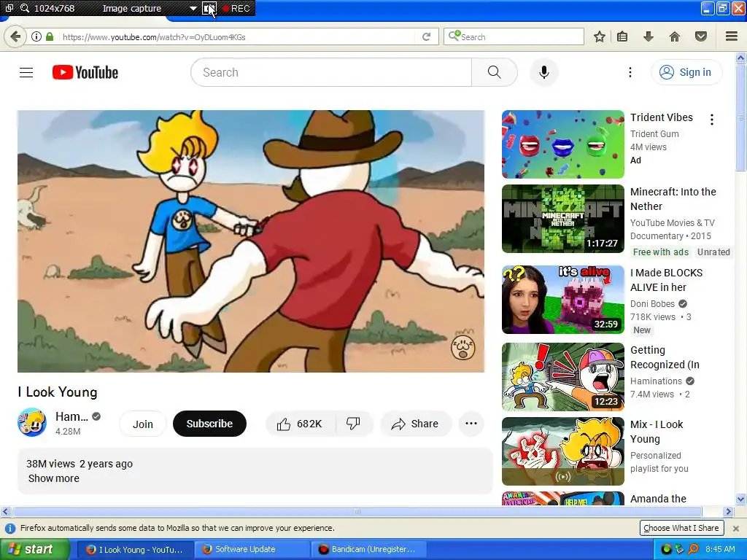Switch to Bandicam taskbar item
The width and height of the screenshot is (747, 560).
368,550
